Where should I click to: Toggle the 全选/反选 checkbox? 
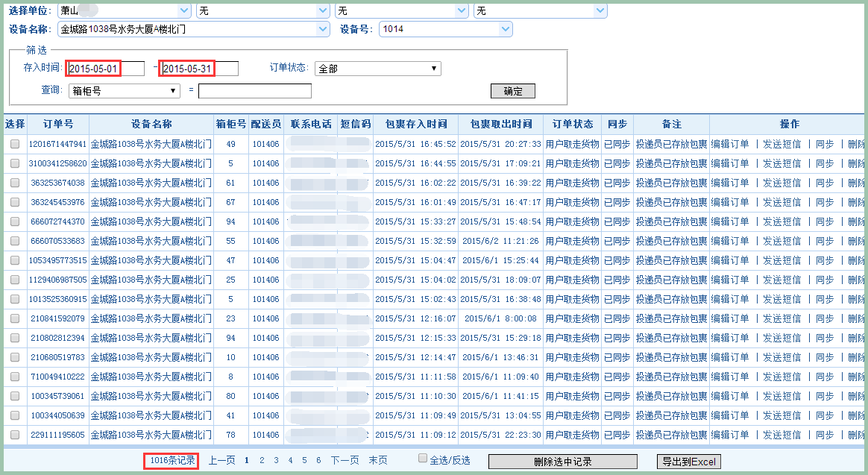423,459
